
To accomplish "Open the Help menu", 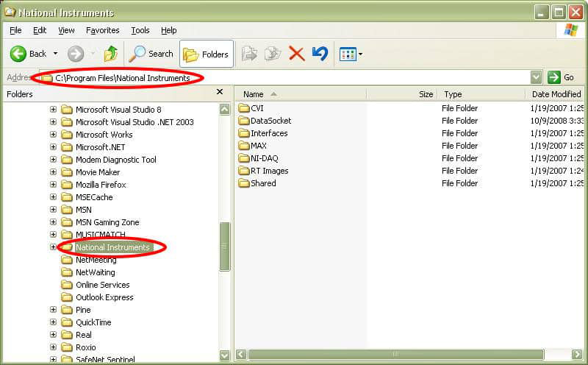I will coord(169,30).
